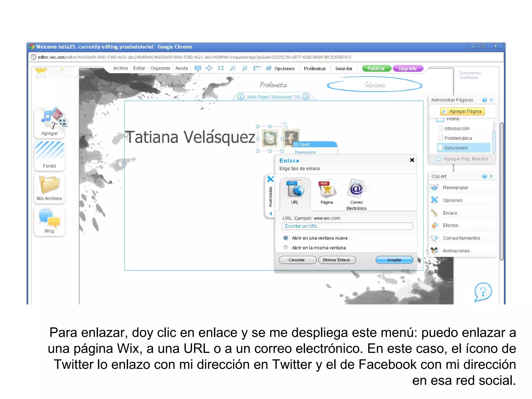Click the green Publicar button
This screenshot has height=399, width=532.
376,69
